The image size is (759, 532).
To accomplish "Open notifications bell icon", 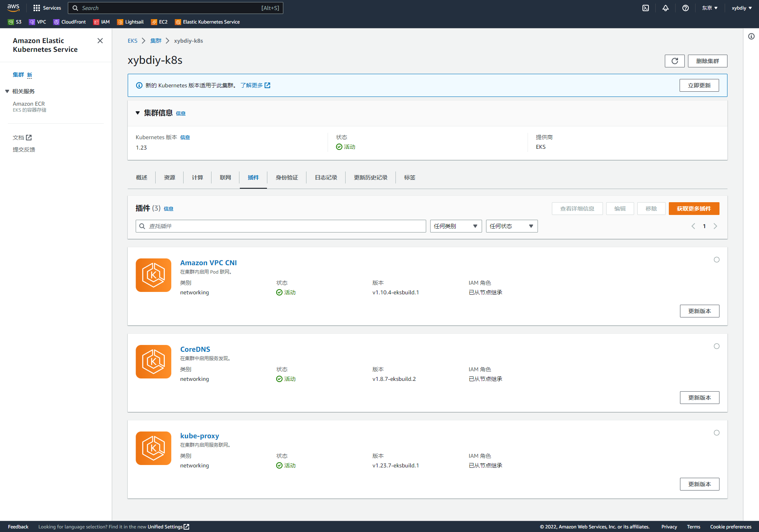I will pyautogui.click(x=666, y=8).
